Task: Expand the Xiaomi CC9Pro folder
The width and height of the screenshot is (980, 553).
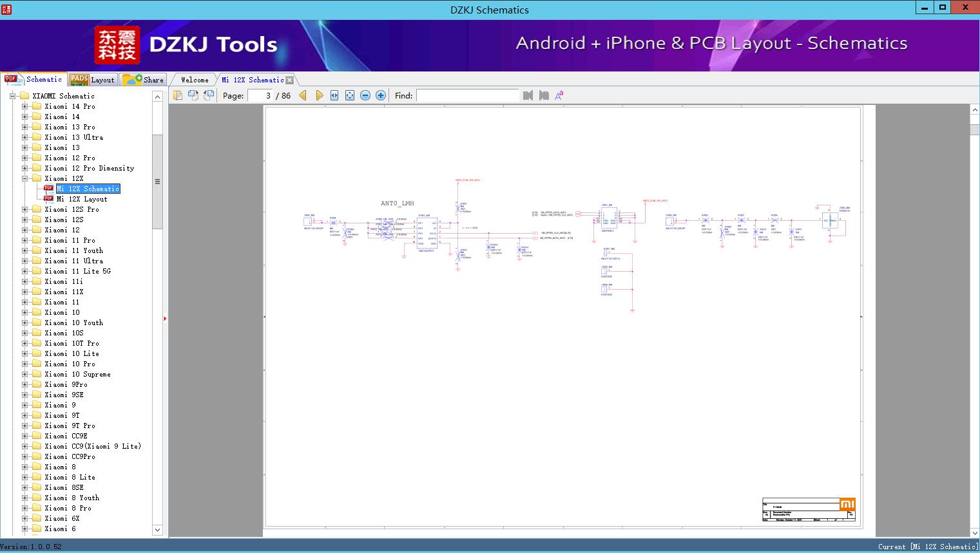Action: coord(24,456)
